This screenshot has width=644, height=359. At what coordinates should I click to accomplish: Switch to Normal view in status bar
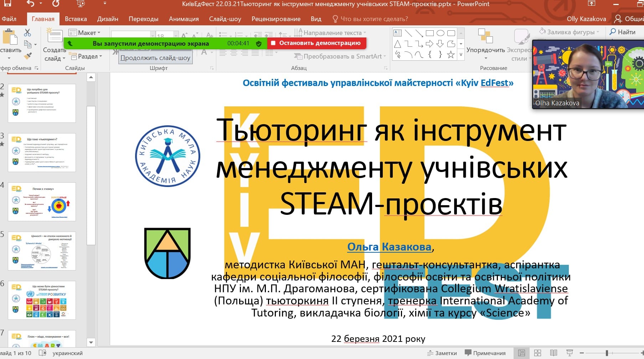pos(521,353)
